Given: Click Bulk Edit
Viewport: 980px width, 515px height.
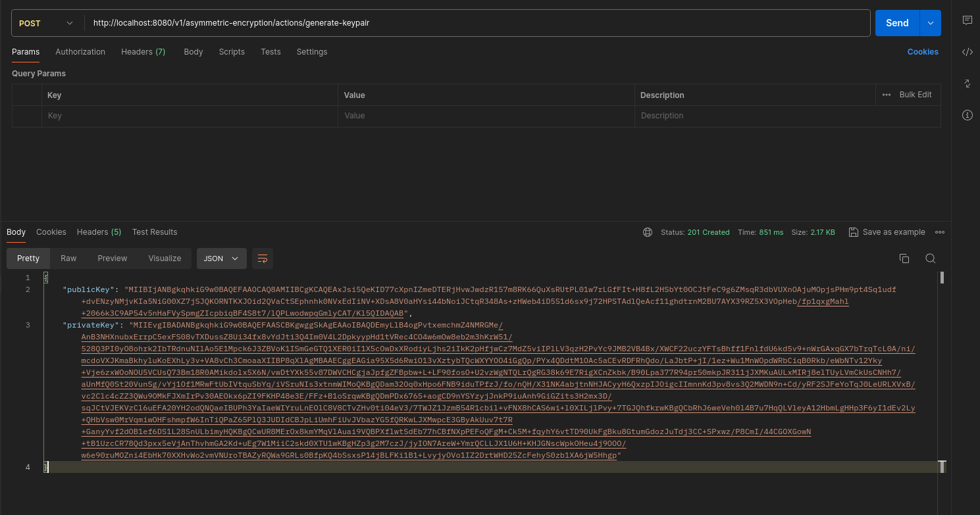Looking at the screenshot, I should [916, 95].
